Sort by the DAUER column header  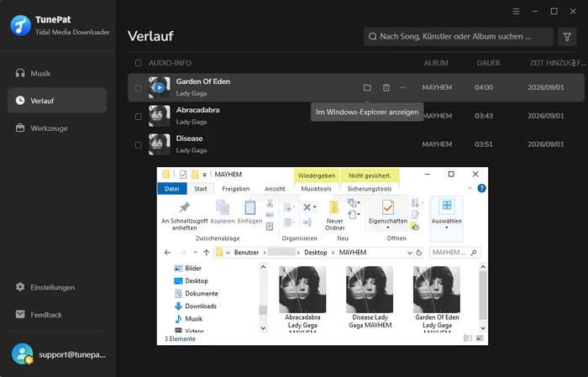pos(488,63)
